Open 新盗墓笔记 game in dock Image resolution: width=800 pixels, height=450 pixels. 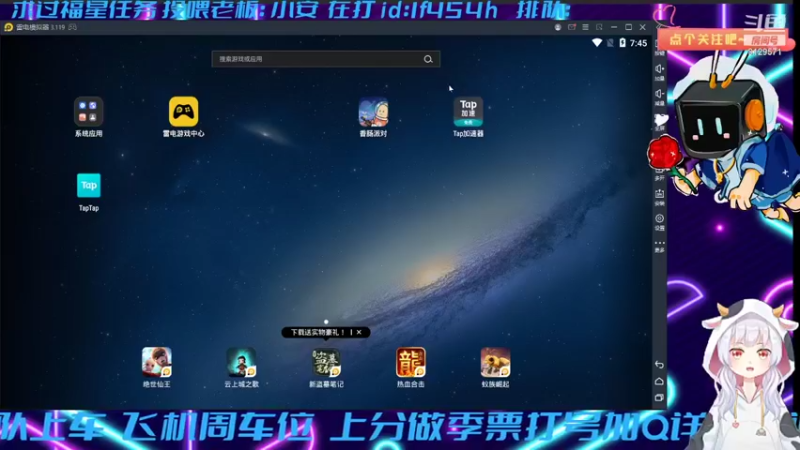(326, 362)
